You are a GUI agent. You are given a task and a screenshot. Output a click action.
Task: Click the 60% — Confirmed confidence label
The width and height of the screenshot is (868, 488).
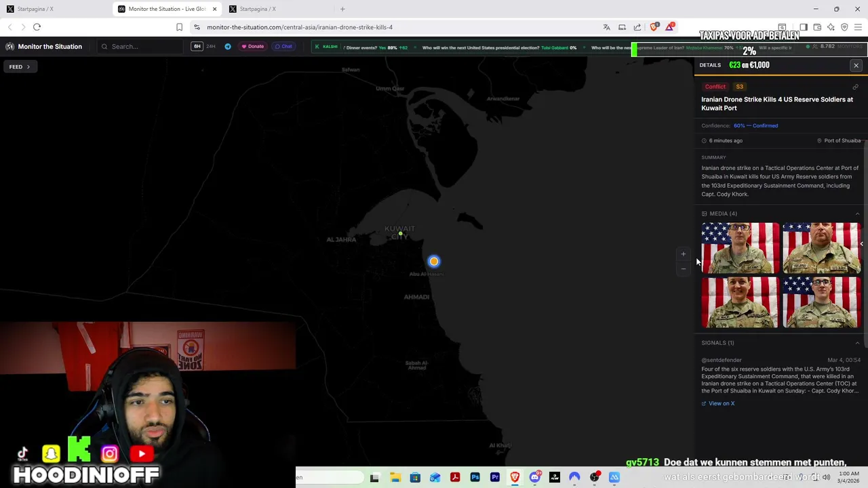pos(755,125)
